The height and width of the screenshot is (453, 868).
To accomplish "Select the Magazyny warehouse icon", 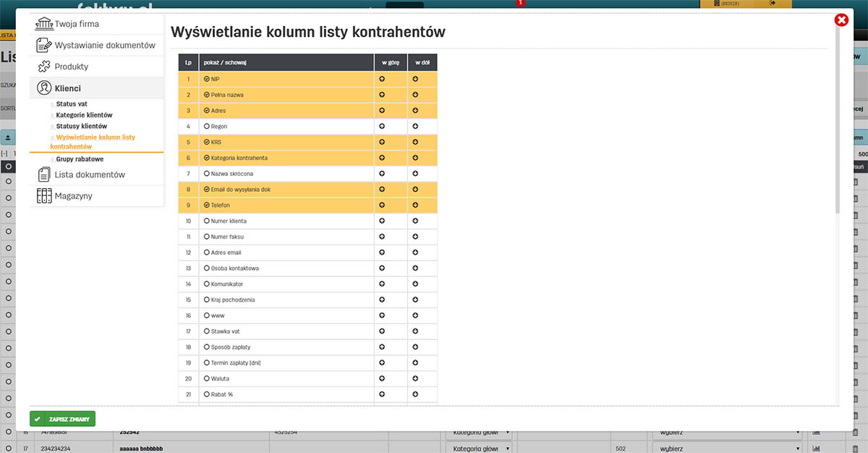I will (46, 195).
